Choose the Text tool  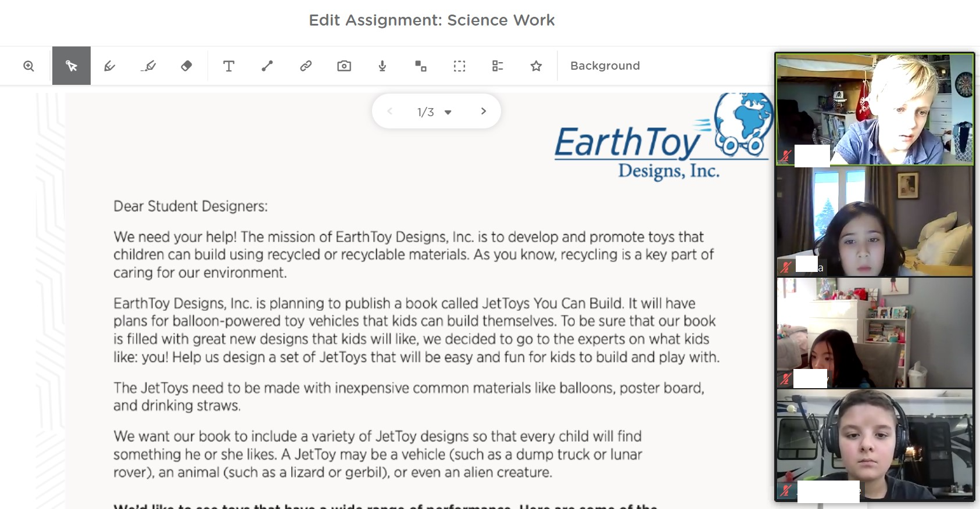[229, 66]
